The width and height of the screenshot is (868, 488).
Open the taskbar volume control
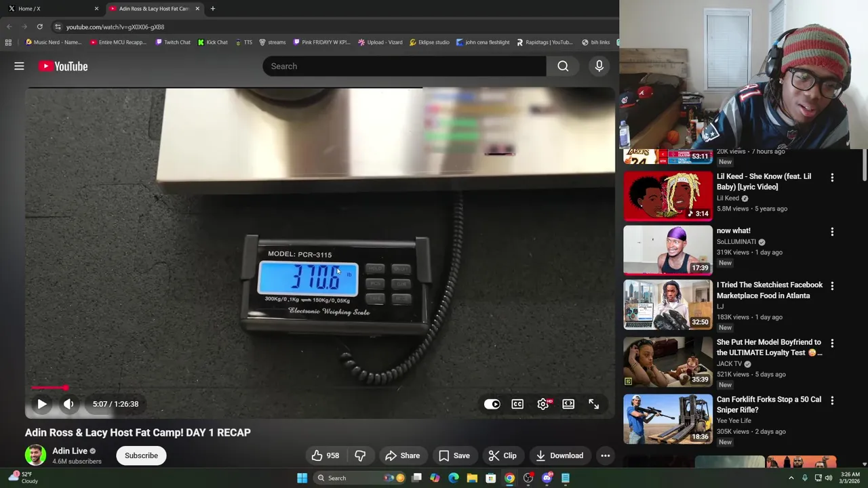coord(828,478)
